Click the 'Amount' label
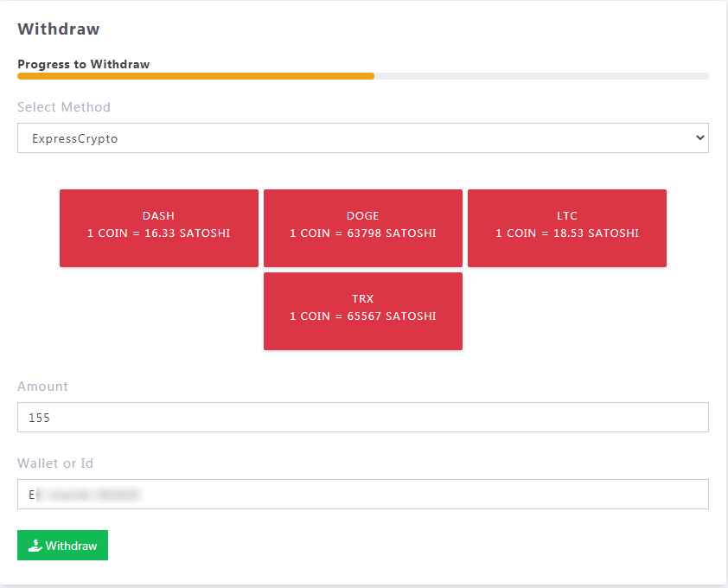Image resolution: width=728 pixels, height=588 pixels. [42, 387]
